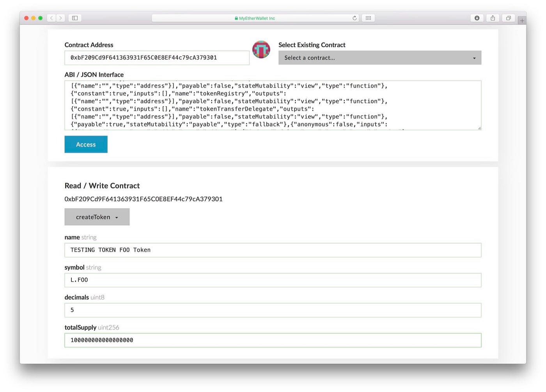Click the ABI / JSON Interface label

tap(94, 74)
